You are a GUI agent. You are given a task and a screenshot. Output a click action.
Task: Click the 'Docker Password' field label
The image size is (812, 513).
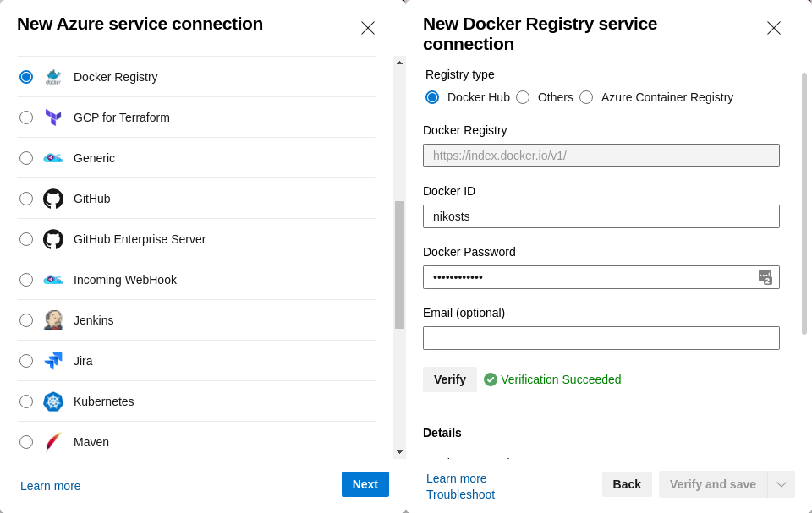coord(469,252)
